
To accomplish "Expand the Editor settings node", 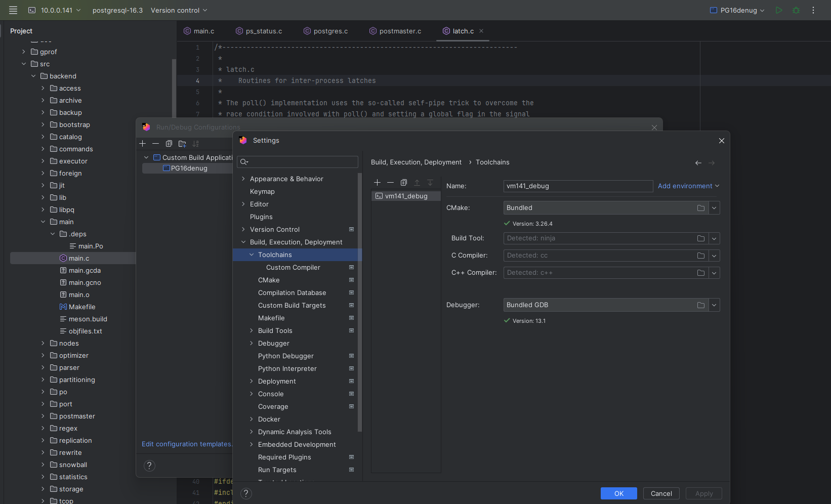I will pos(243,204).
